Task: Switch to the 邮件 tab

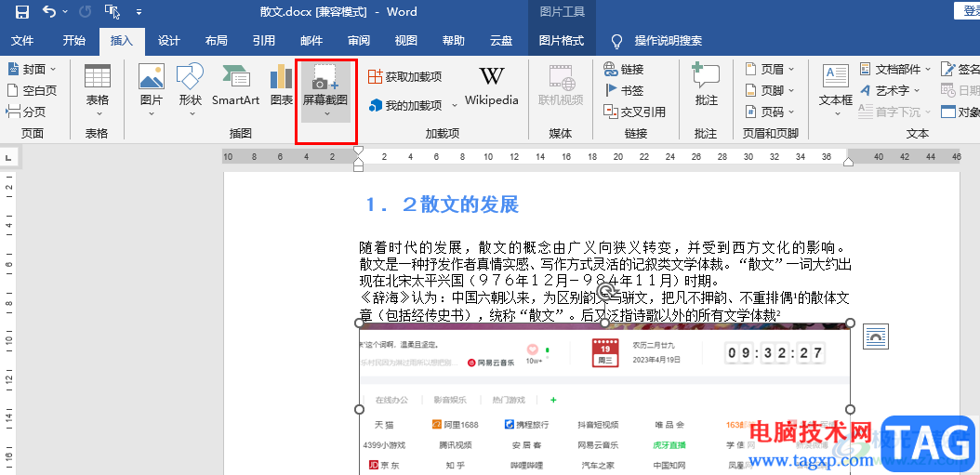Action: [x=311, y=41]
